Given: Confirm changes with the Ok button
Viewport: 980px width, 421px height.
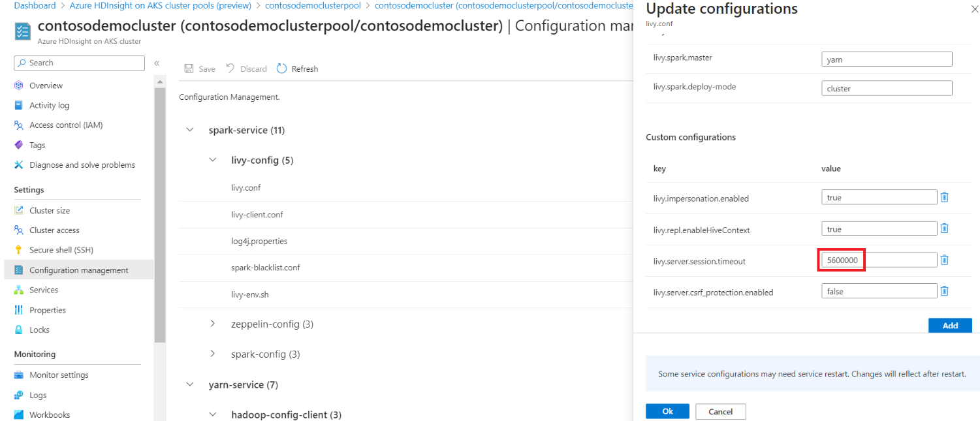Looking at the screenshot, I should [667, 411].
